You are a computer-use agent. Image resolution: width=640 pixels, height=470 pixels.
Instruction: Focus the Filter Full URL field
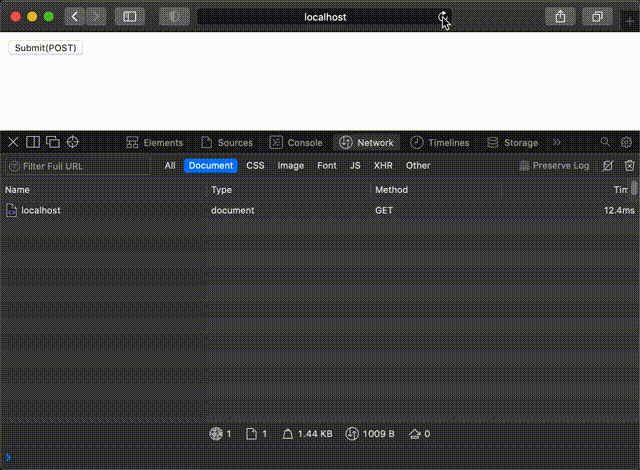78,166
